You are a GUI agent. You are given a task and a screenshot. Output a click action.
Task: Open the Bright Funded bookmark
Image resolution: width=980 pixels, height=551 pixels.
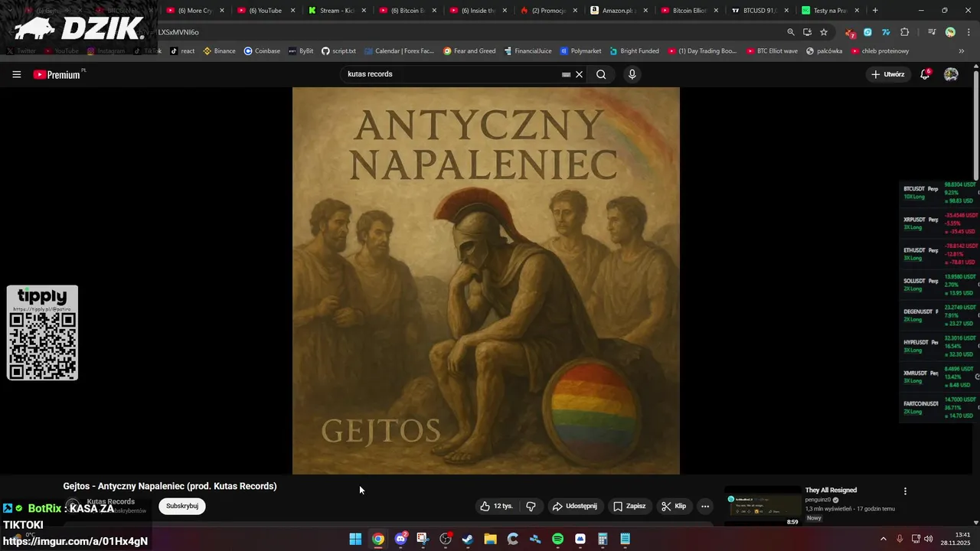pyautogui.click(x=634, y=51)
